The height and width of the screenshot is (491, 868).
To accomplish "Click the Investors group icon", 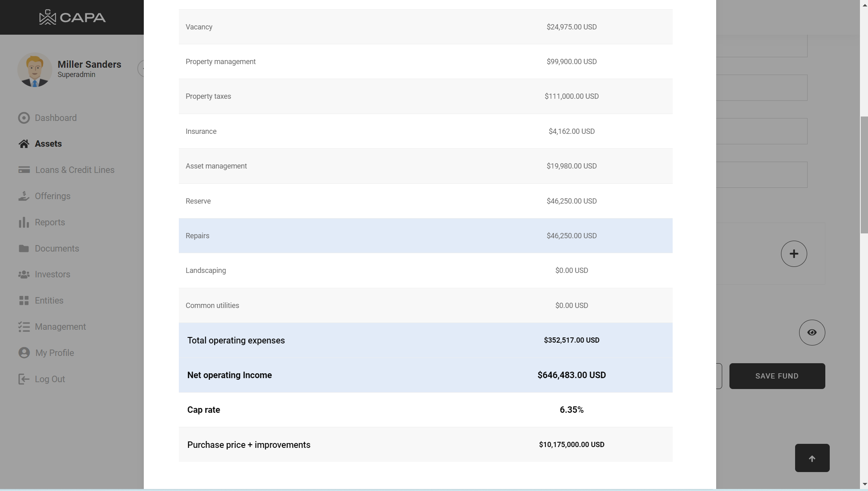I will pyautogui.click(x=24, y=275).
